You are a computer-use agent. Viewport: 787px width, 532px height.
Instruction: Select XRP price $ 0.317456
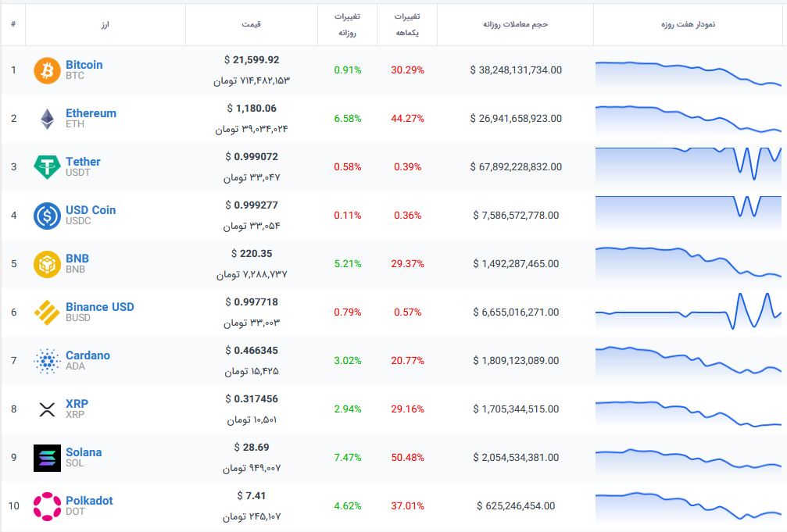tap(252, 399)
